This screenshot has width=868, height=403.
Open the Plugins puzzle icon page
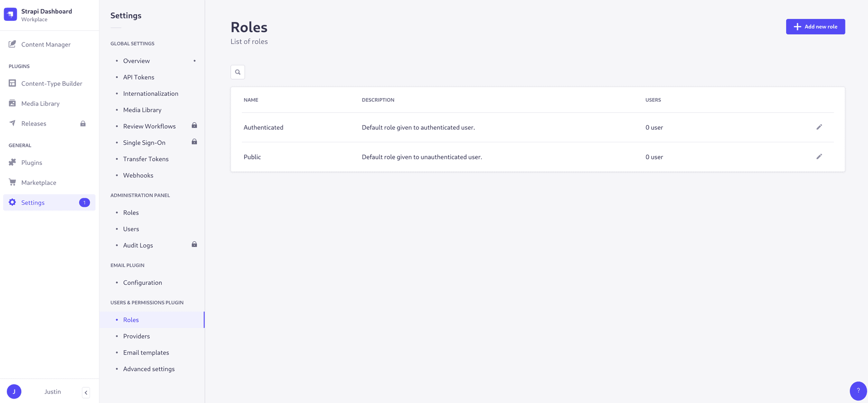13,163
